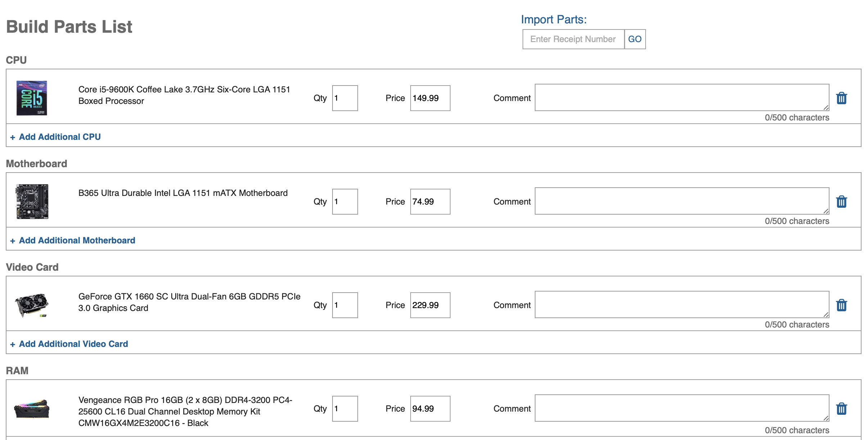Image resolution: width=868 pixels, height=440 pixels.
Task: Delete the B365 motherboard row
Action: (841, 201)
